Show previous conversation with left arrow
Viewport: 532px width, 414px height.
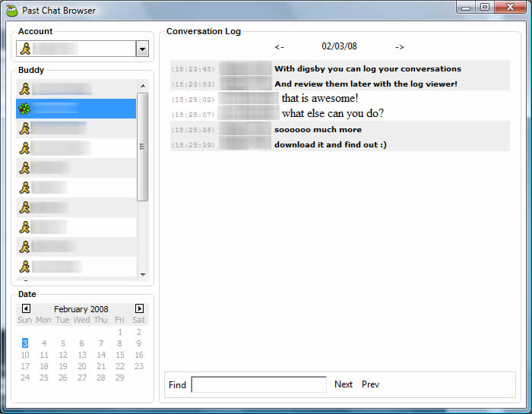point(280,47)
